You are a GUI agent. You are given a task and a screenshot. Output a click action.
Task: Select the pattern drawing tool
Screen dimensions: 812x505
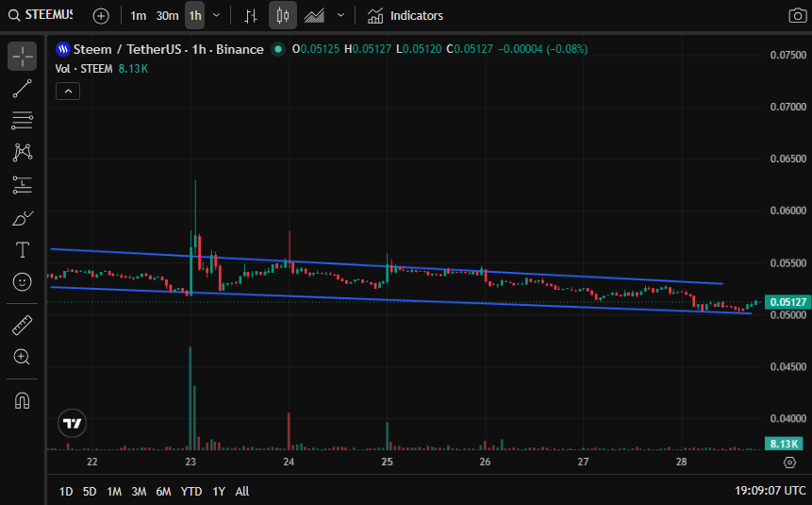pyautogui.click(x=23, y=152)
